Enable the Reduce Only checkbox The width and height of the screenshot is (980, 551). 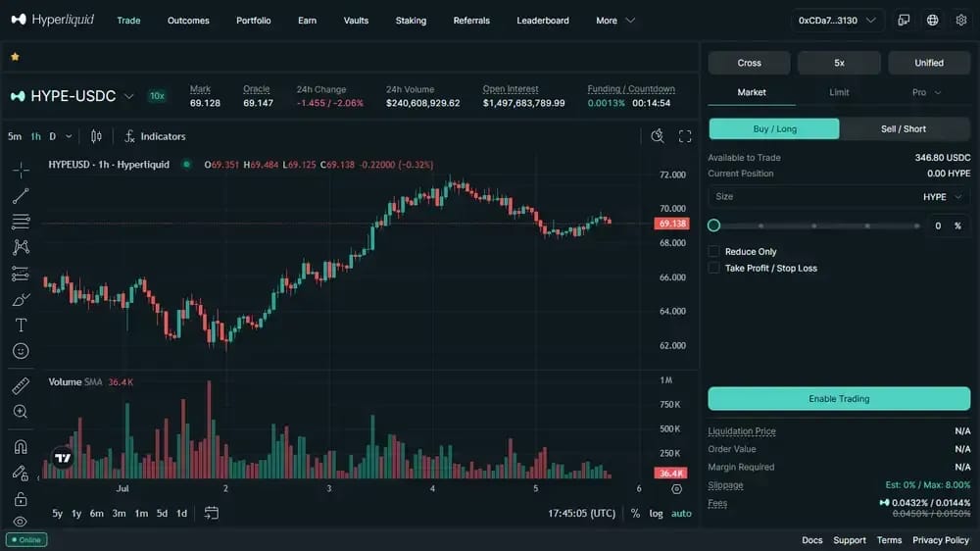[713, 251]
